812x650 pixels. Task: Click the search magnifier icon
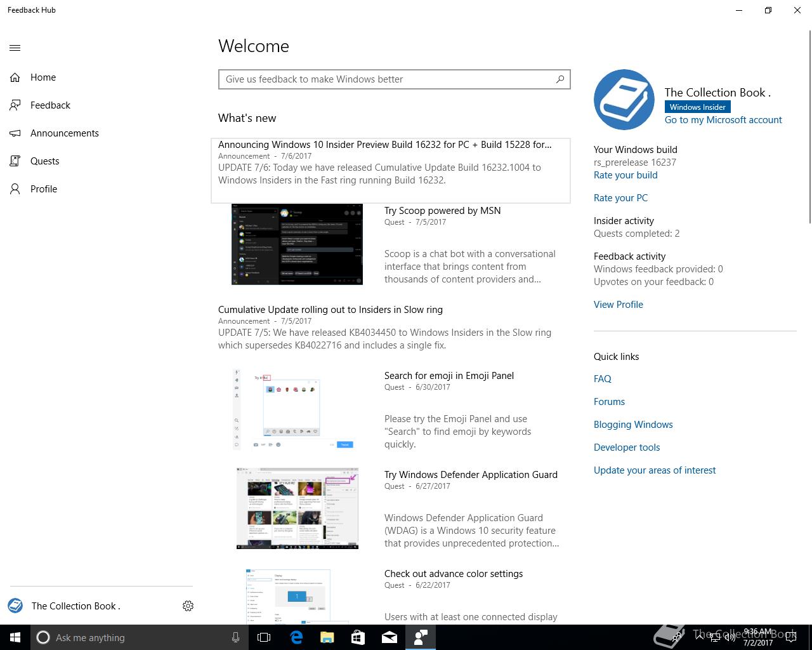pos(560,79)
